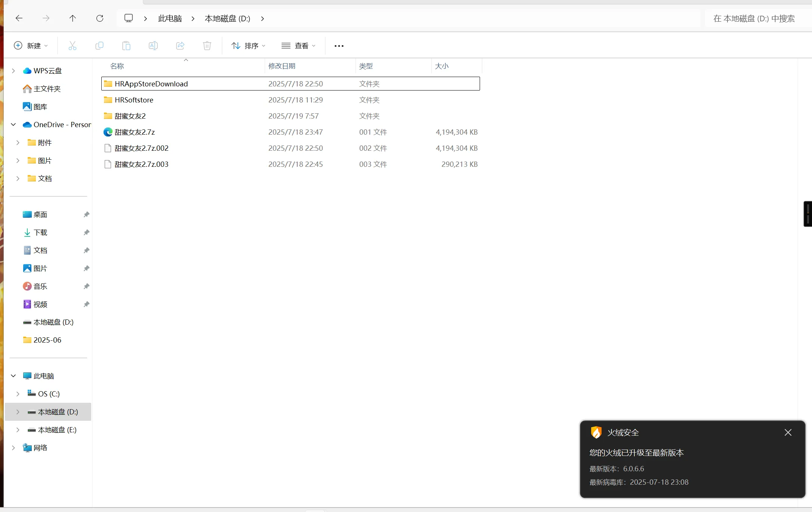Click the pin icon beside 视频

[x=86, y=304]
